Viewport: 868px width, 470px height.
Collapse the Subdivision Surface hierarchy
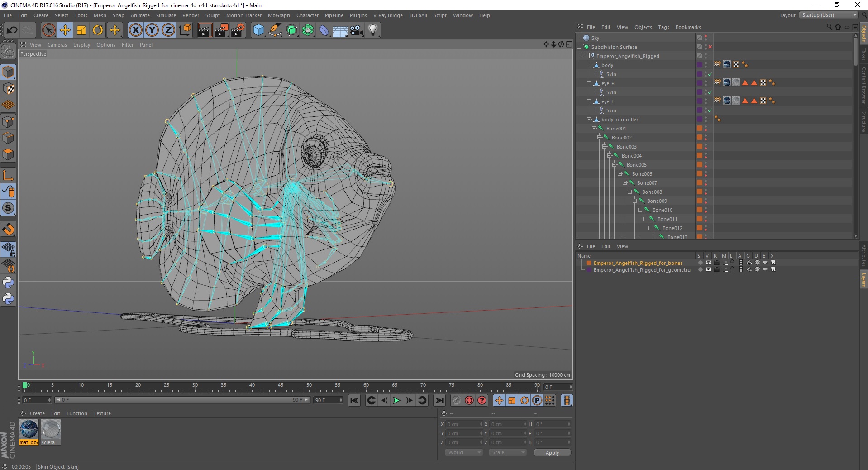click(579, 47)
